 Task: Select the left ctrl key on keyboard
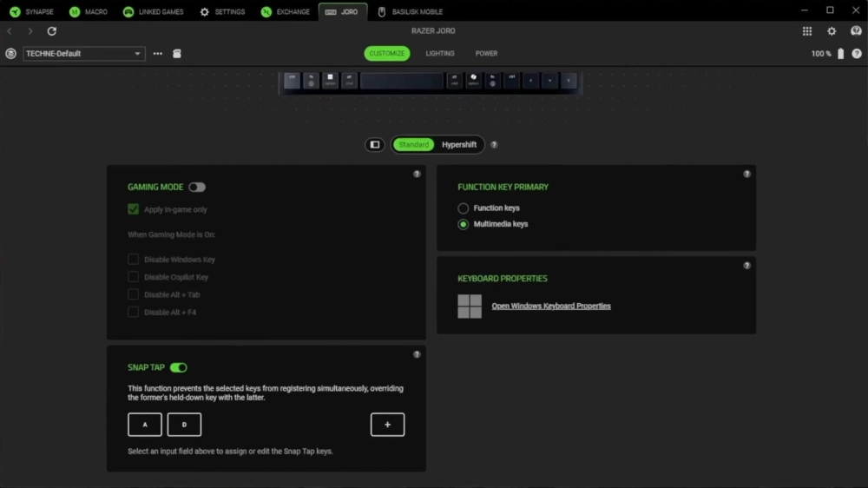(x=292, y=81)
